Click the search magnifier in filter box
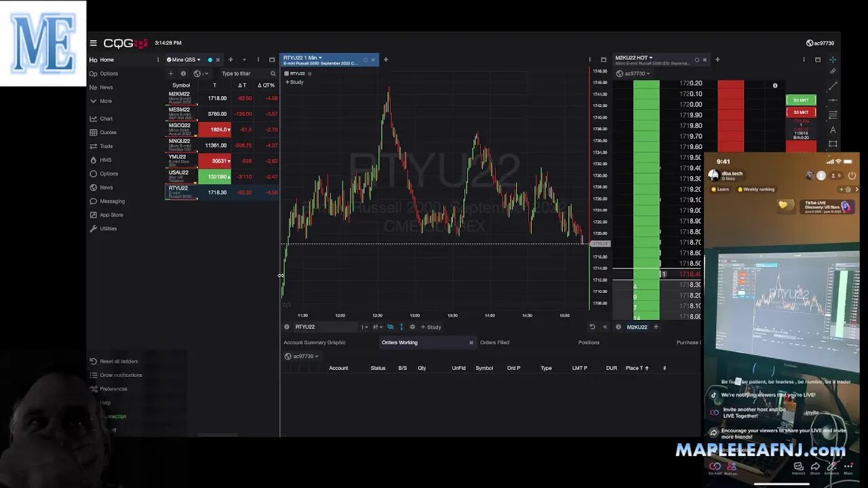Viewport: 868px width, 488px height. click(273, 73)
